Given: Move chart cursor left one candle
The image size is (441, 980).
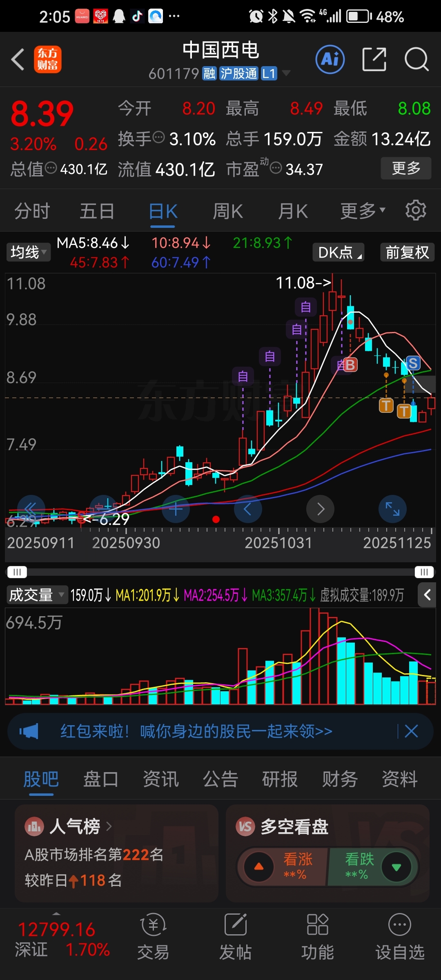Looking at the screenshot, I should click(248, 509).
